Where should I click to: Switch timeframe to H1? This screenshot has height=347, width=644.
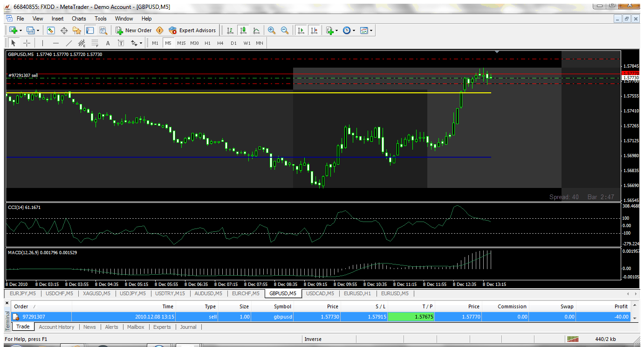(207, 43)
